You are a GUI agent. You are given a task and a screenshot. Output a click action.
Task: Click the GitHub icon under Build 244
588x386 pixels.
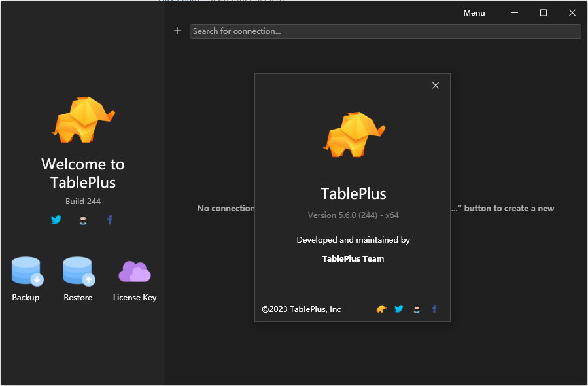coord(83,220)
